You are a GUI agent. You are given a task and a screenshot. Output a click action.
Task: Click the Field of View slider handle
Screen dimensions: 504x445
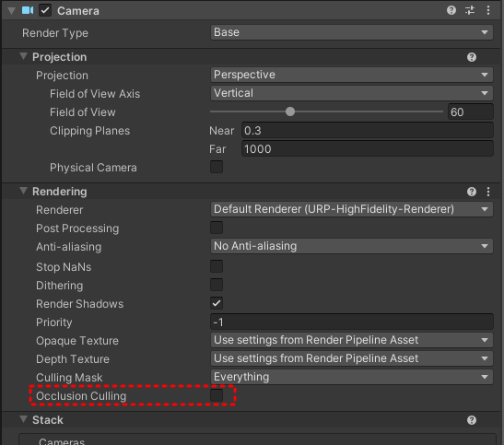(290, 111)
